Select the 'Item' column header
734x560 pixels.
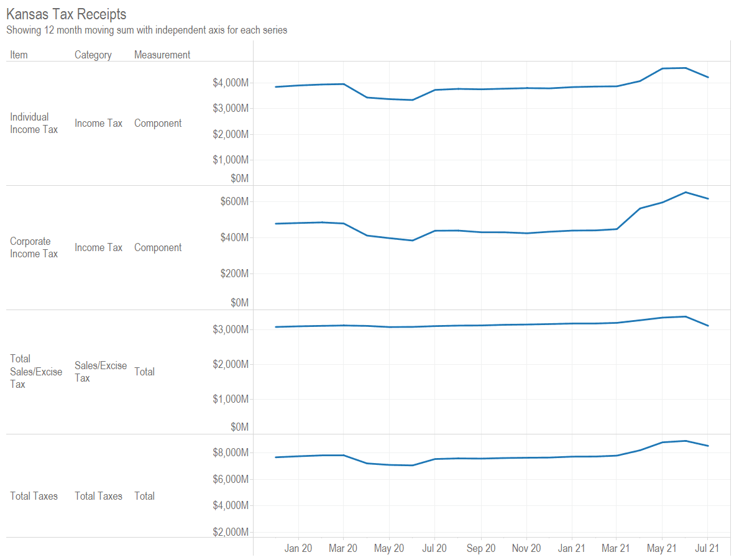click(19, 55)
